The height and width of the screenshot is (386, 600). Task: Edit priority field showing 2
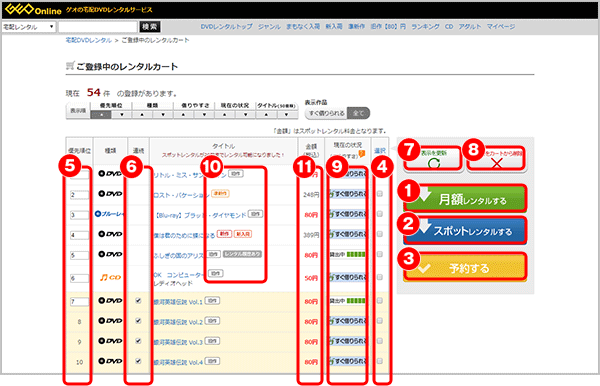tap(79, 195)
